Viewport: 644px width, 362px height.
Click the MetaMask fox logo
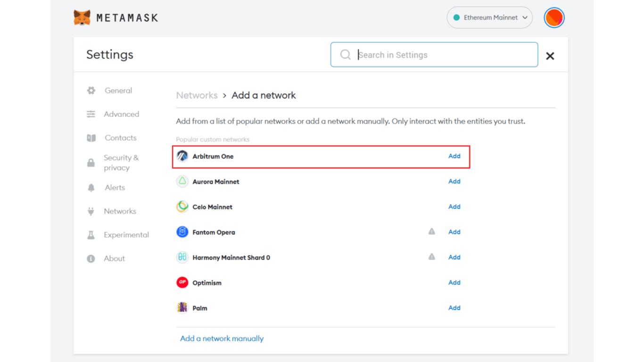pyautogui.click(x=82, y=17)
